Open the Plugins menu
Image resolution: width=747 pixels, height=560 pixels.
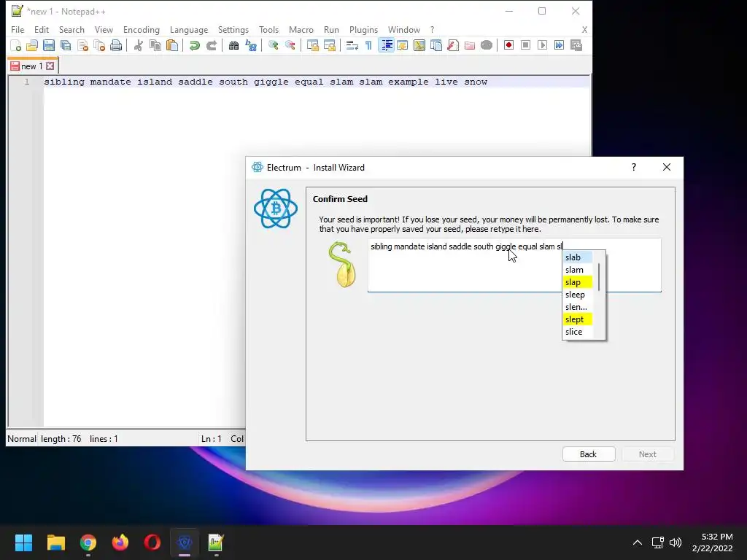click(x=363, y=29)
